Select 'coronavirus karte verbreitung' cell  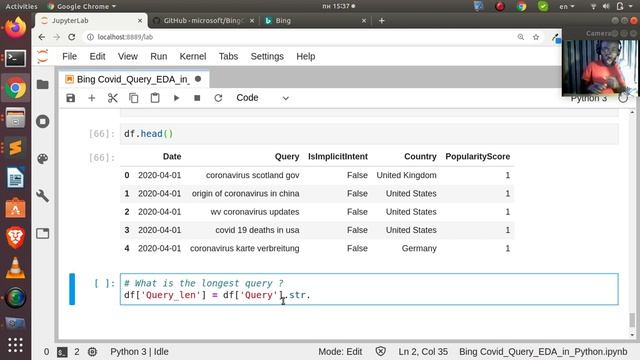tap(244, 249)
